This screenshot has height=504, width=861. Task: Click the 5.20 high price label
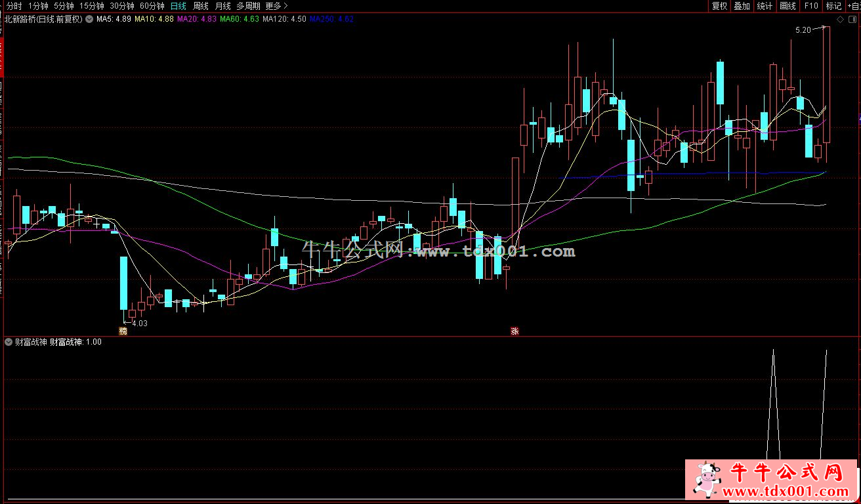coord(802,30)
